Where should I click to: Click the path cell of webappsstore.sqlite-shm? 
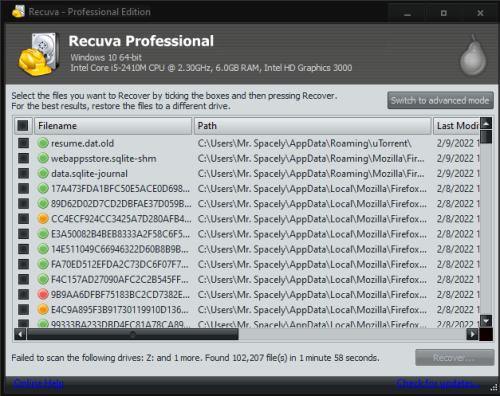point(311,158)
